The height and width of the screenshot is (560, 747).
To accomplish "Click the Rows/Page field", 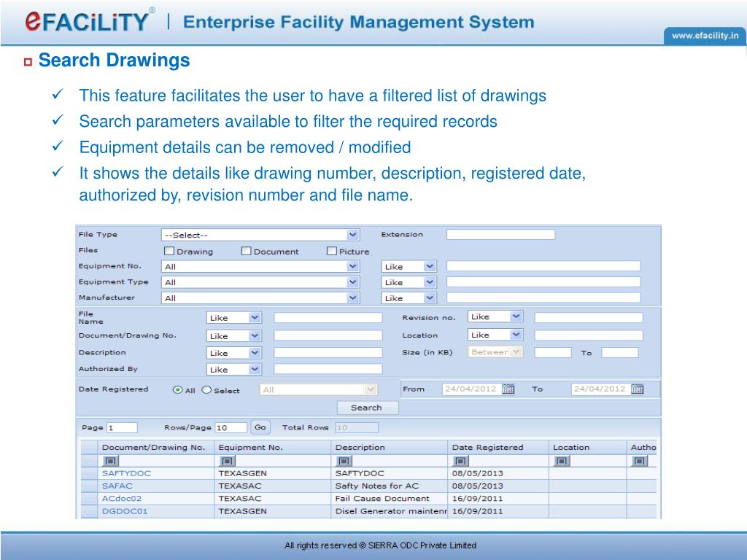I will (231, 427).
